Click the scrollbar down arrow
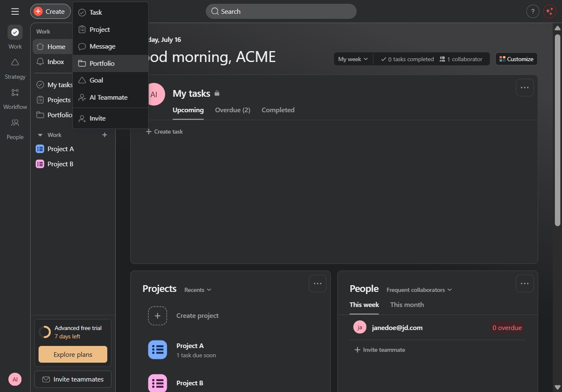Image resolution: width=562 pixels, height=392 pixels. coord(557,387)
